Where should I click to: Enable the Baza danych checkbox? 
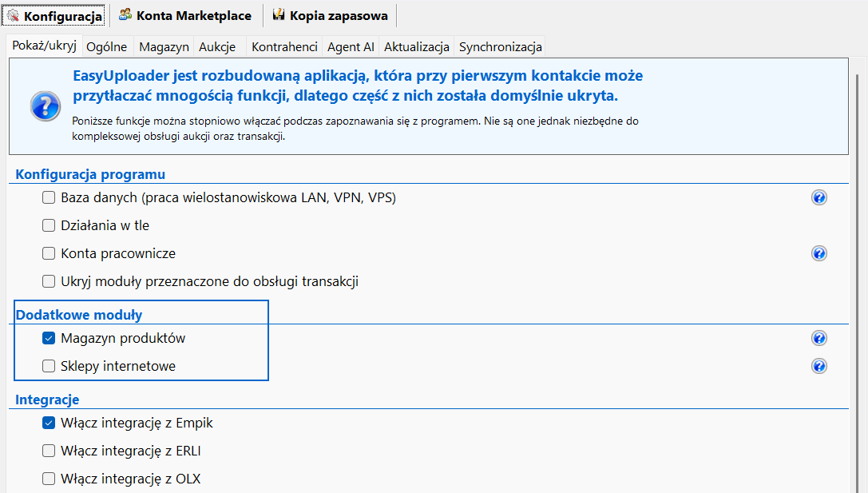click(x=49, y=197)
